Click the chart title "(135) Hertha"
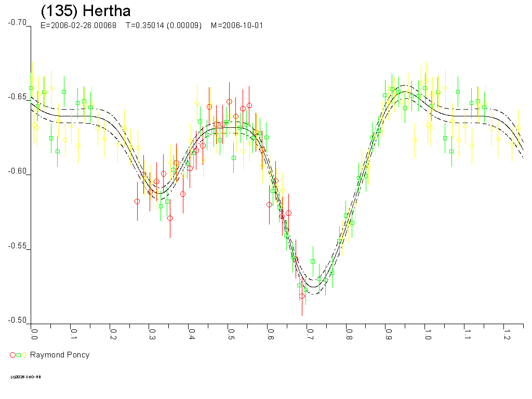 click(x=86, y=11)
